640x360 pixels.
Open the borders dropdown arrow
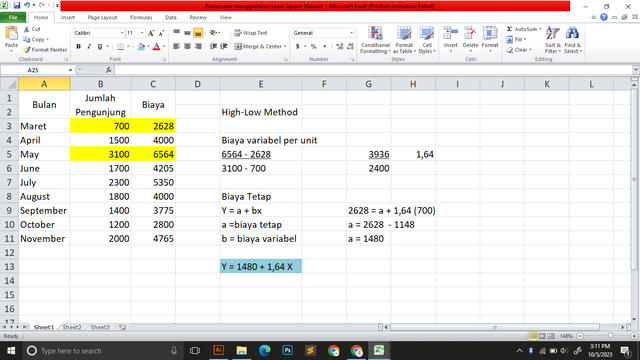(128, 47)
